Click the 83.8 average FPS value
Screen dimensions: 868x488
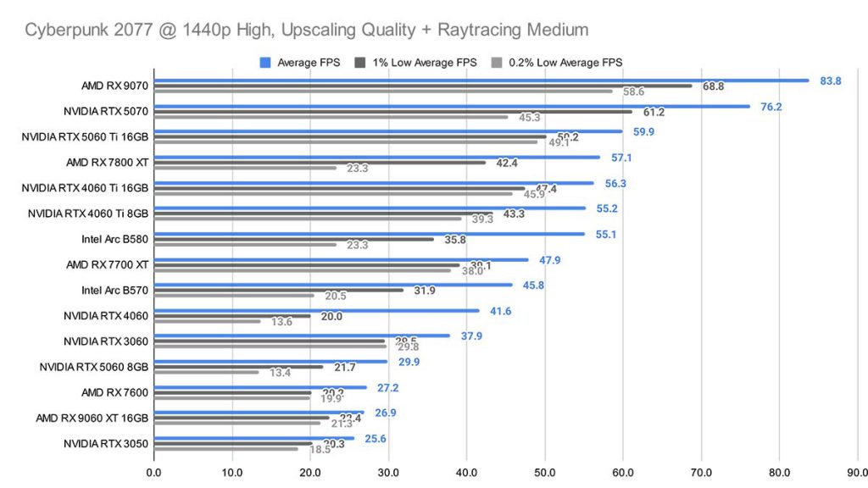831,80
